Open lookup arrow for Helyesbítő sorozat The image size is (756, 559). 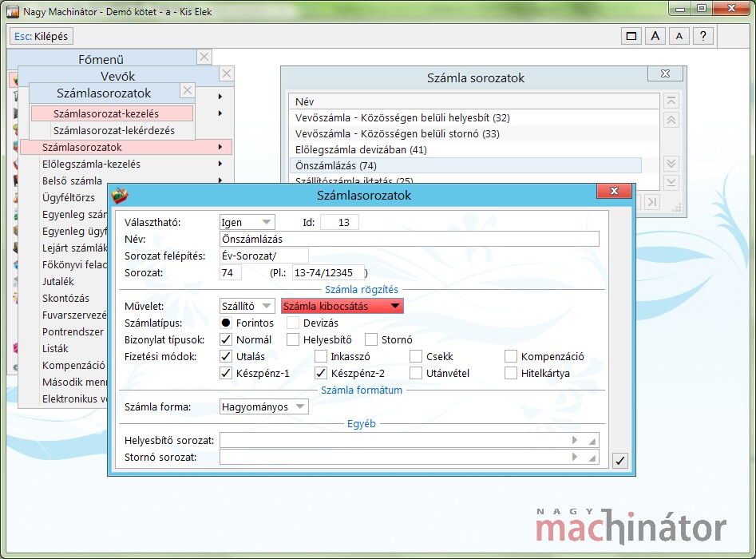(574, 440)
